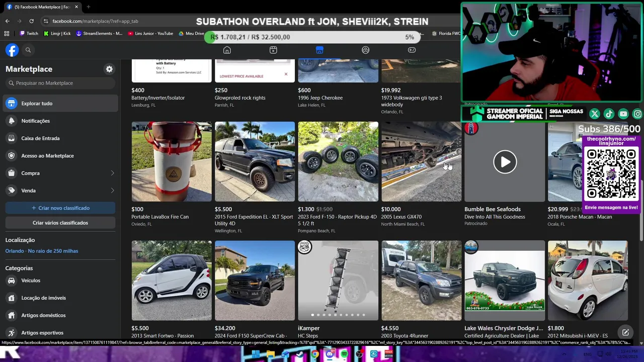This screenshot has width=644, height=362.
Task: Expand the Venda section chevron
Action: [x=112, y=191]
